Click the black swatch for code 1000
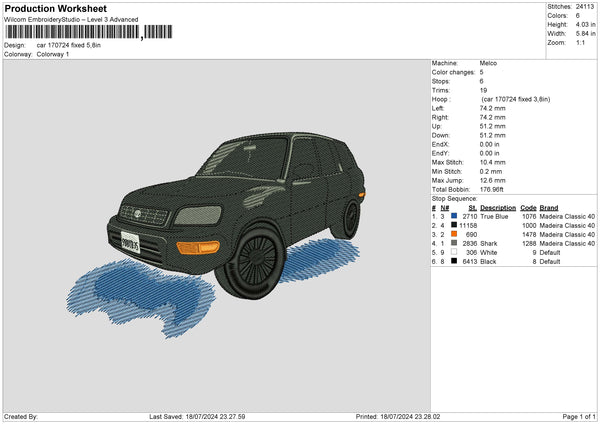 tap(454, 225)
